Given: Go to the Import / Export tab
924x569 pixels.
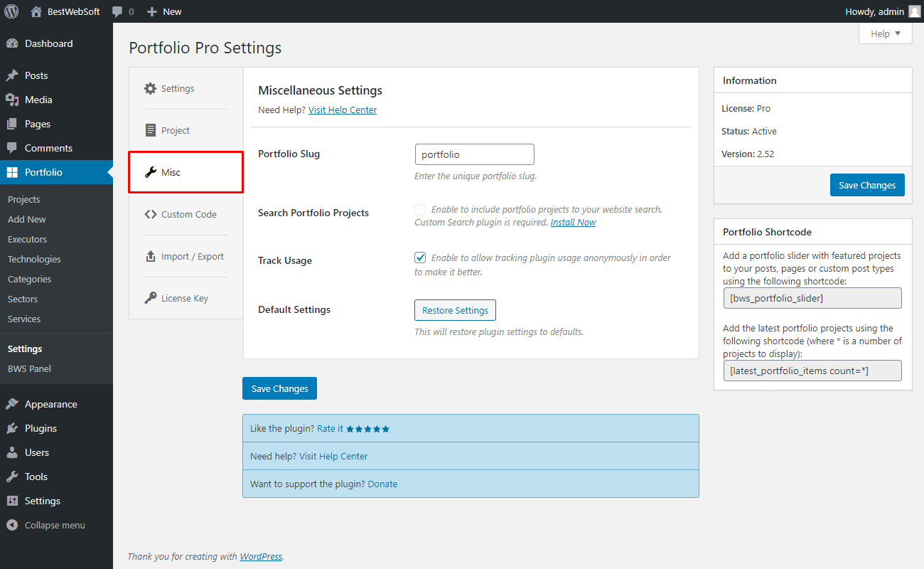Looking at the screenshot, I should [x=186, y=256].
